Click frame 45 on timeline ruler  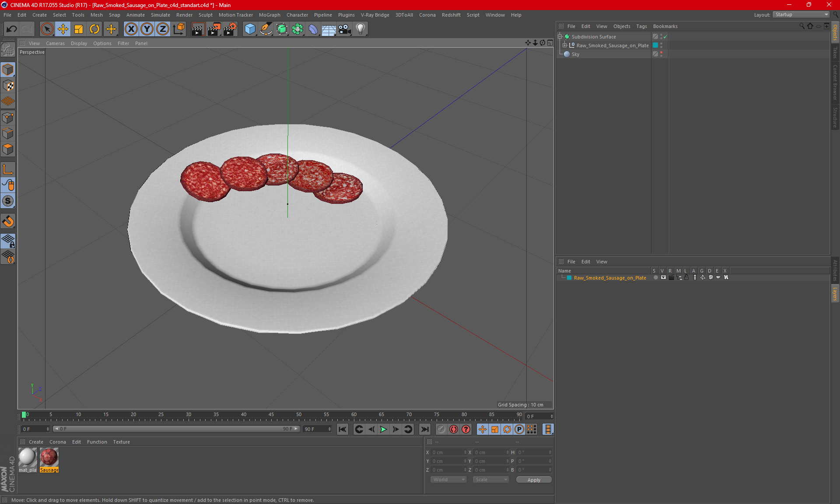pos(271,415)
